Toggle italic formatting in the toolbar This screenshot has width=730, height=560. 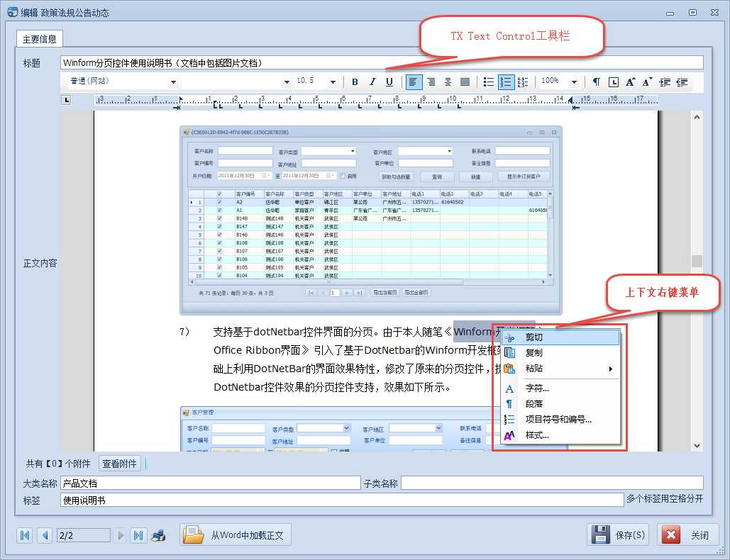[372, 82]
